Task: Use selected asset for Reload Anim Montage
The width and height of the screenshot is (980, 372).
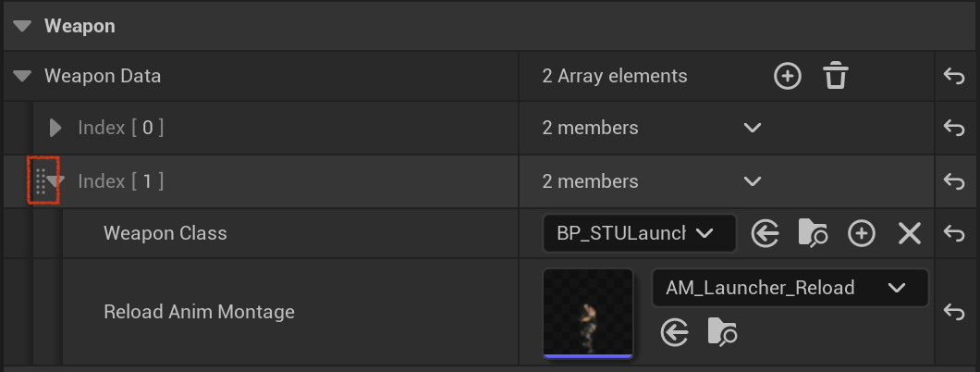Action: pos(674,332)
